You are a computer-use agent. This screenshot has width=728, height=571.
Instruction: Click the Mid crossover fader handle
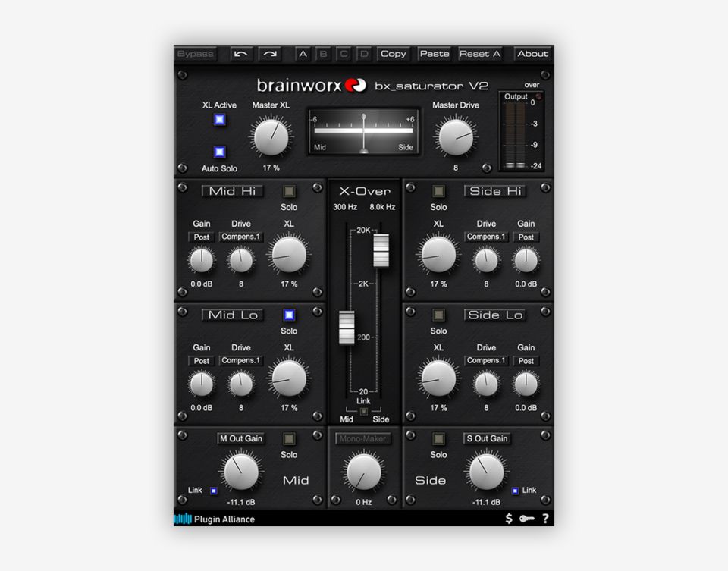(x=347, y=328)
